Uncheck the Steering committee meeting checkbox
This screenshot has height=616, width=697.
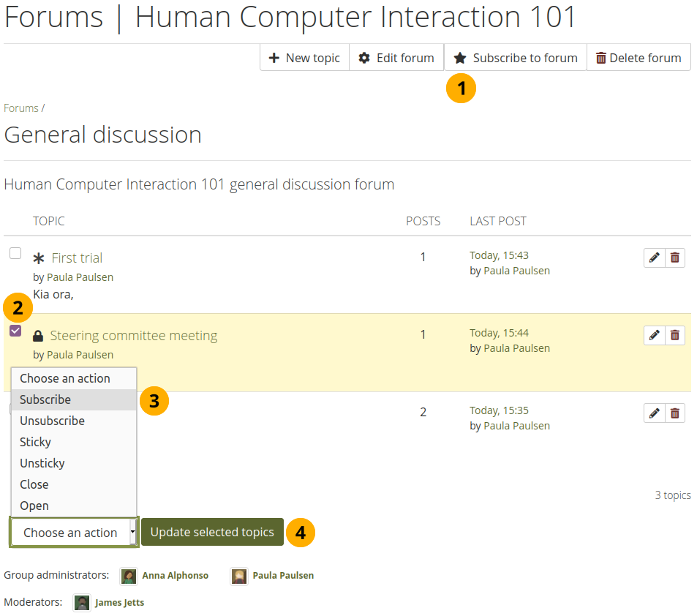[15, 331]
